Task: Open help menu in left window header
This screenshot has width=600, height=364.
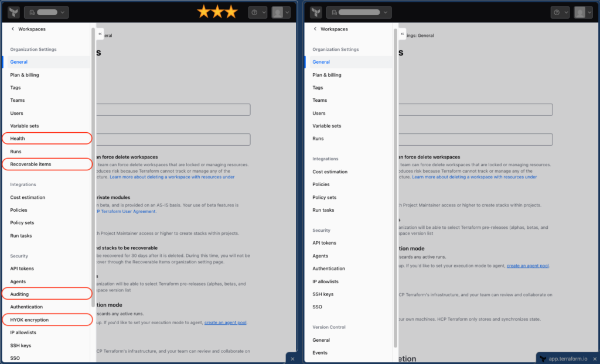Action: [258, 12]
